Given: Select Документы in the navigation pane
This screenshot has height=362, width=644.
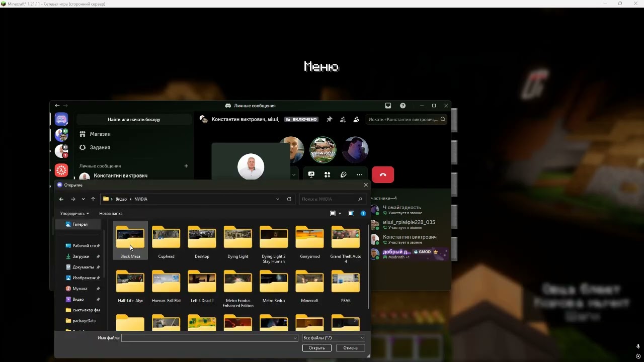Looking at the screenshot, I should tap(83, 267).
